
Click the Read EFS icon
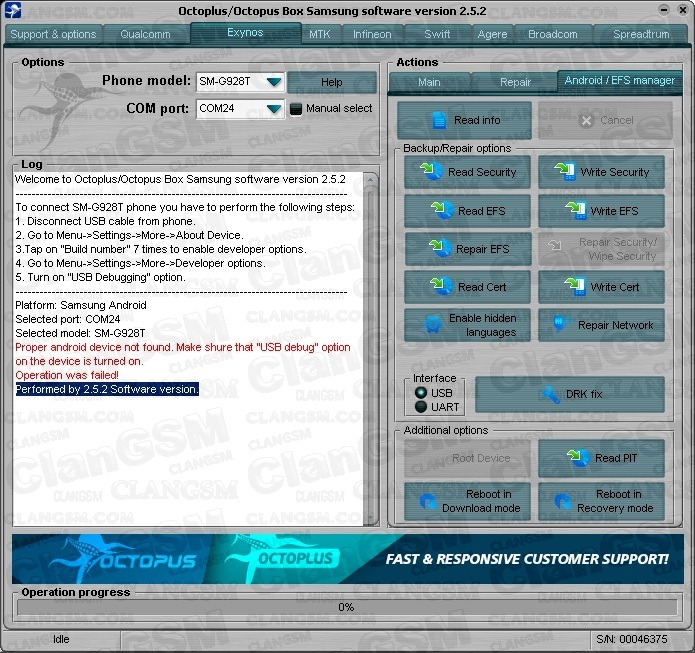point(442,210)
